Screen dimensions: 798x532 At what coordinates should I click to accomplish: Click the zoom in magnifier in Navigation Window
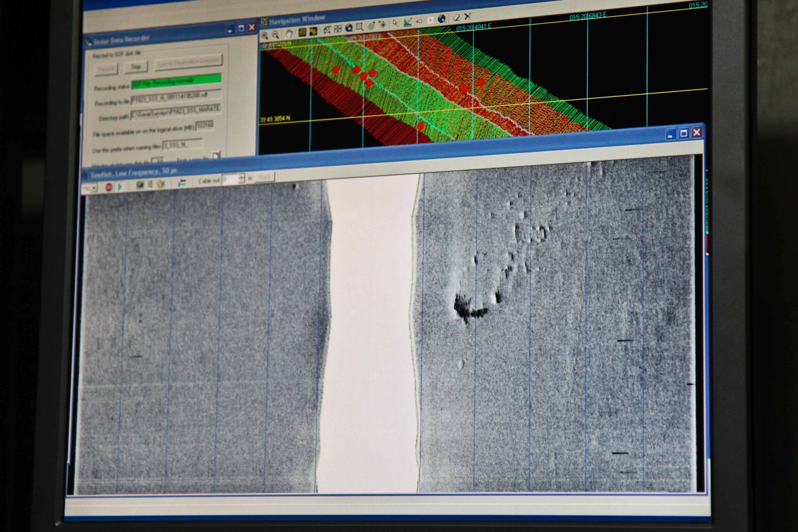point(265,36)
